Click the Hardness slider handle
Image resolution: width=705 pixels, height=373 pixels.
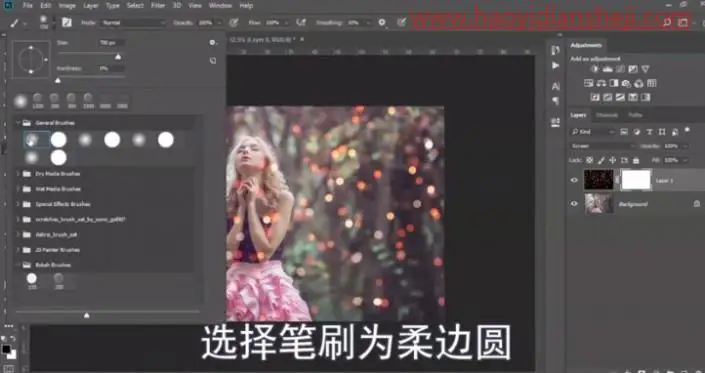(x=58, y=80)
